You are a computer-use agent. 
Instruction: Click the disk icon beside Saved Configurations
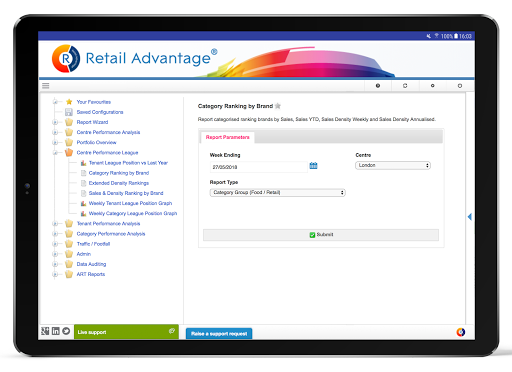[69, 112]
